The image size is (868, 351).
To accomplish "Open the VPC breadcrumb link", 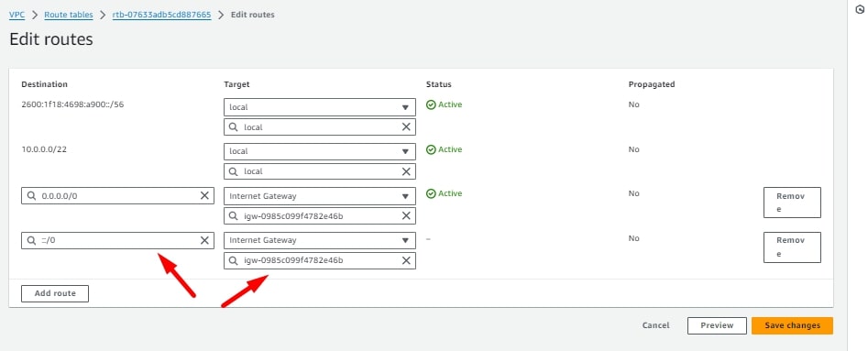I will (x=16, y=15).
